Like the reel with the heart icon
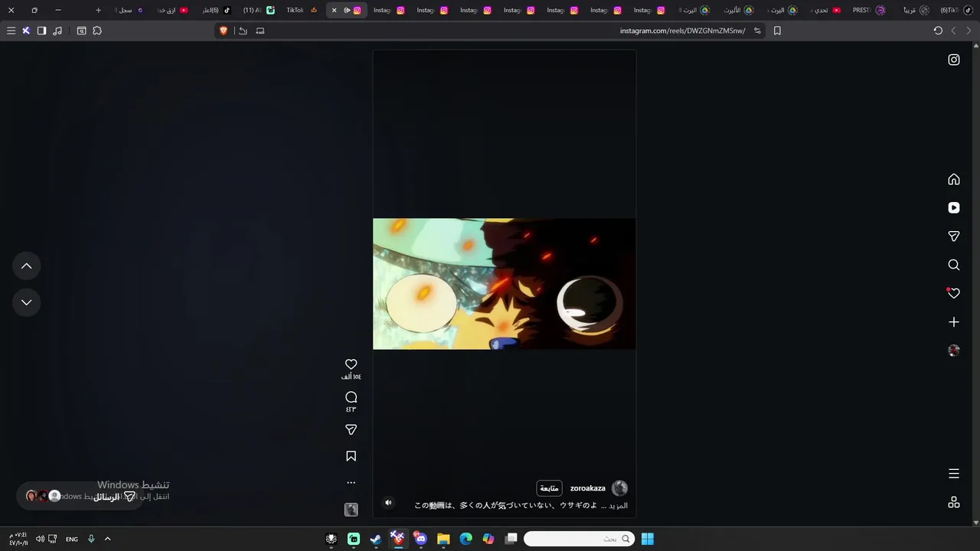The width and height of the screenshot is (980, 551). (351, 364)
